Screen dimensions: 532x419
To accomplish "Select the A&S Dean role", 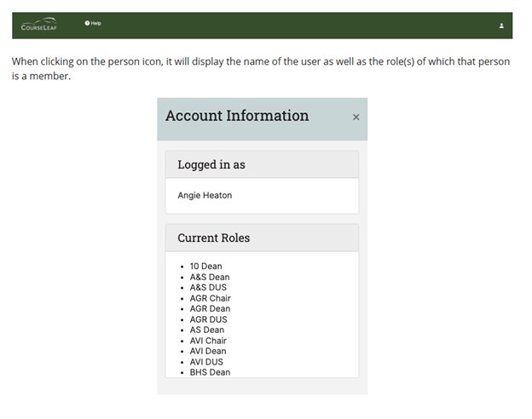I will pyautogui.click(x=209, y=278).
